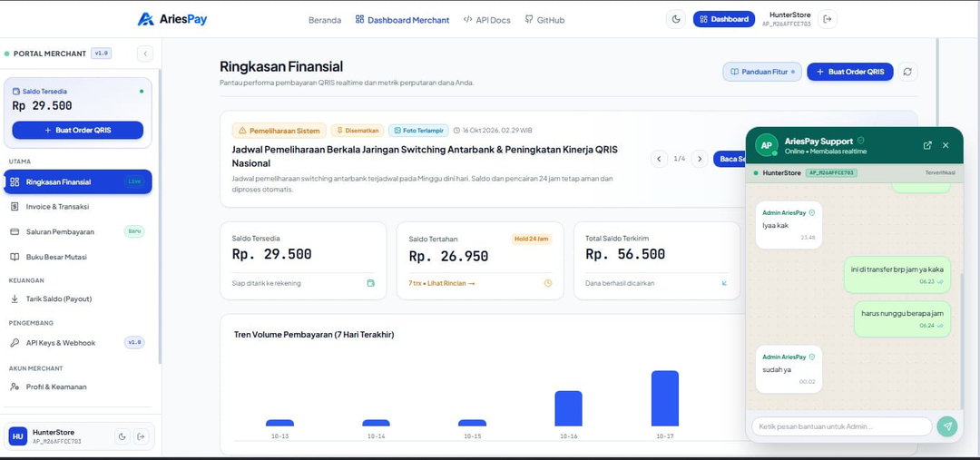Click the Foto Terlampir tag
Image resolution: width=980 pixels, height=460 pixels.
click(x=418, y=131)
